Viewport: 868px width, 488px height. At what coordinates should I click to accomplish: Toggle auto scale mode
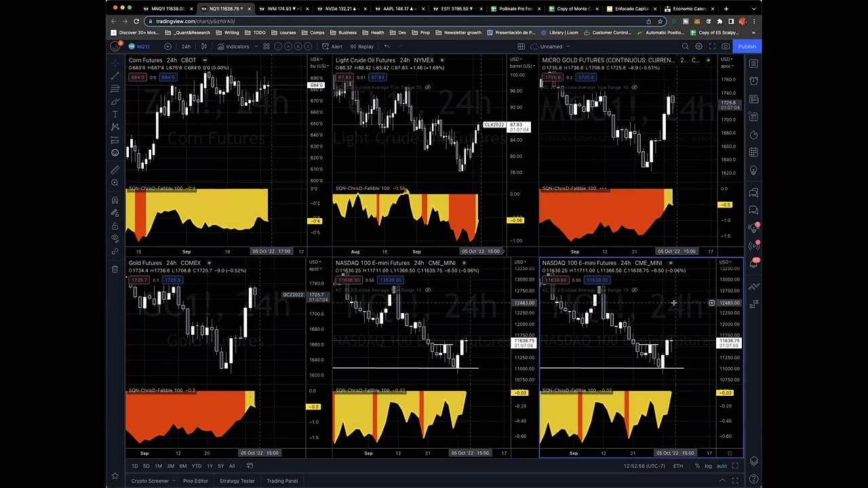(x=722, y=466)
